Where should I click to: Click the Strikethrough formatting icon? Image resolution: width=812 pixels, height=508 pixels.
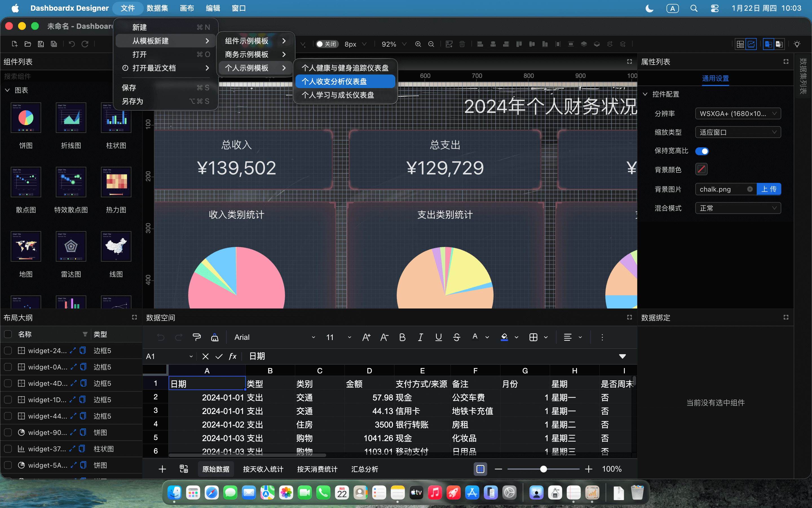click(x=456, y=337)
